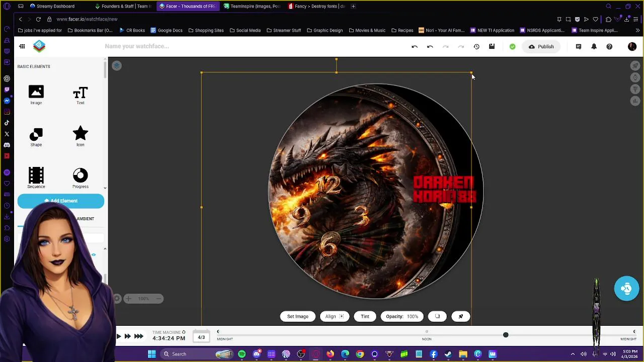Click the rocket icon at canvas right edge
Screen dimensions: 644x362
(x=635, y=66)
